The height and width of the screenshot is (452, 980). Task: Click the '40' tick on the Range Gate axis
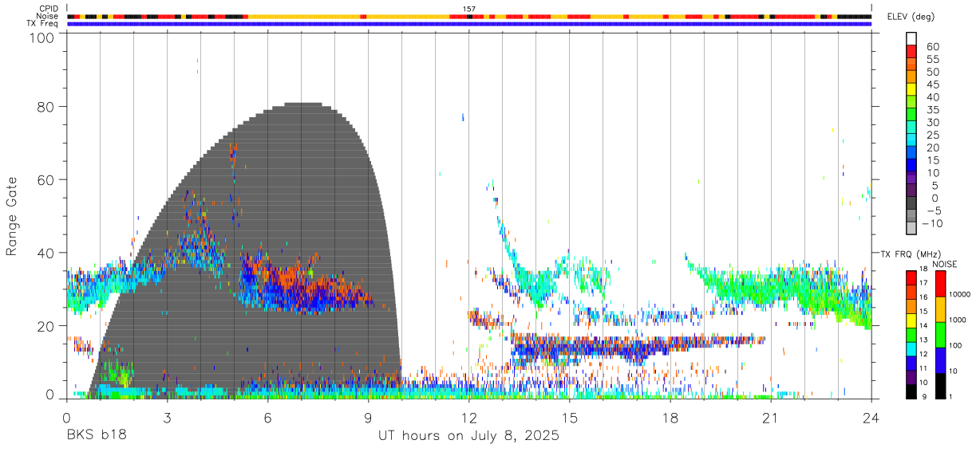46,253
